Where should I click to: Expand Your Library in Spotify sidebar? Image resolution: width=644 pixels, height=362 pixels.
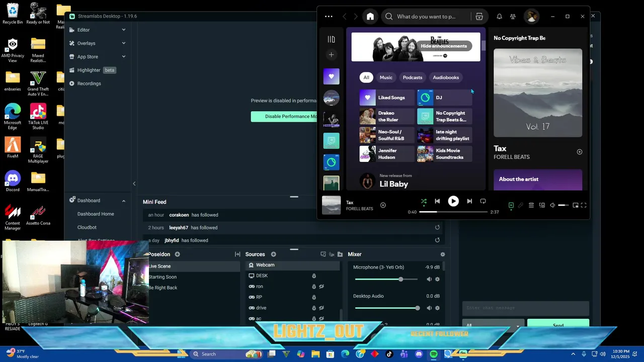pyautogui.click(x=331, y=39)
